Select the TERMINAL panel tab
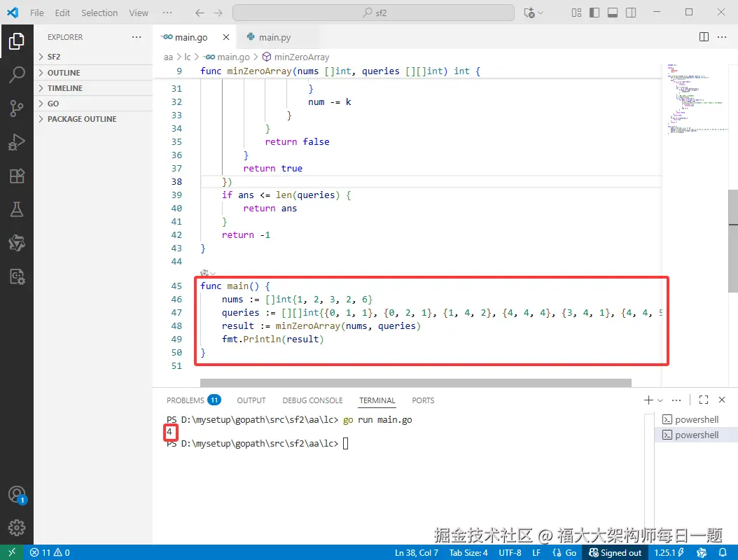 pos(377,400)
